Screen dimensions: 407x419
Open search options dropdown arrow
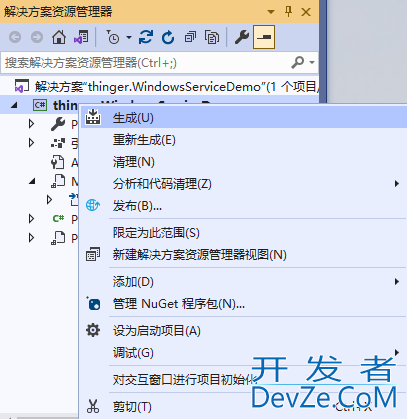click(312, 62)
